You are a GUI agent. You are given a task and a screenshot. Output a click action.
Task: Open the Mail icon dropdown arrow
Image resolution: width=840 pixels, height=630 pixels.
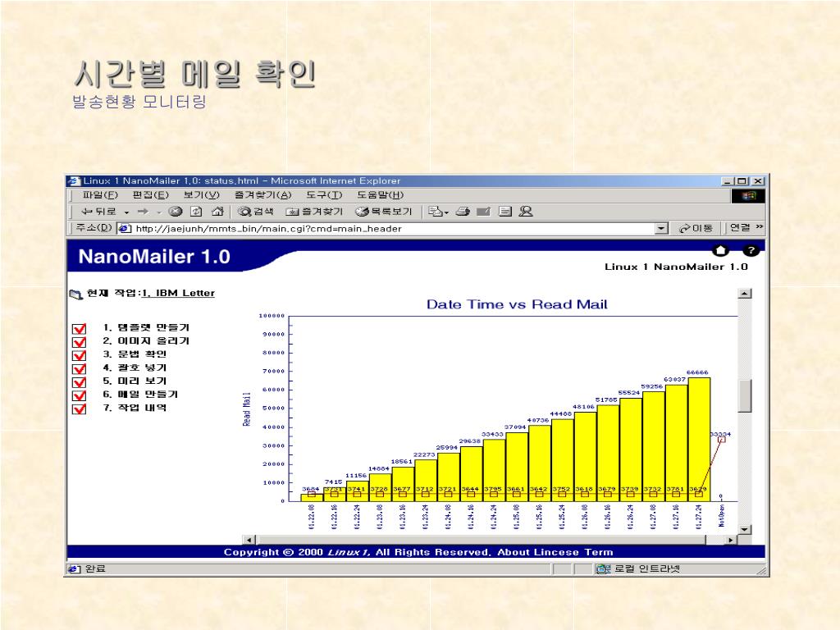(446, 212)
